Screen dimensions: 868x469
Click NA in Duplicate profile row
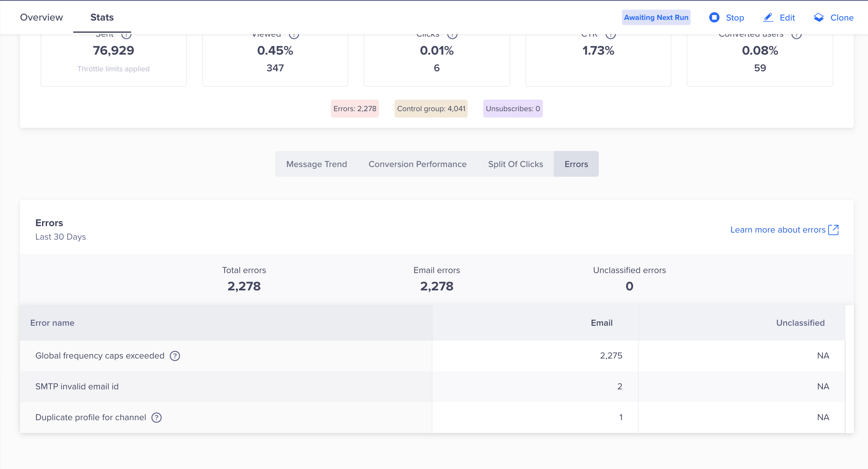click(x=823, y=418)
